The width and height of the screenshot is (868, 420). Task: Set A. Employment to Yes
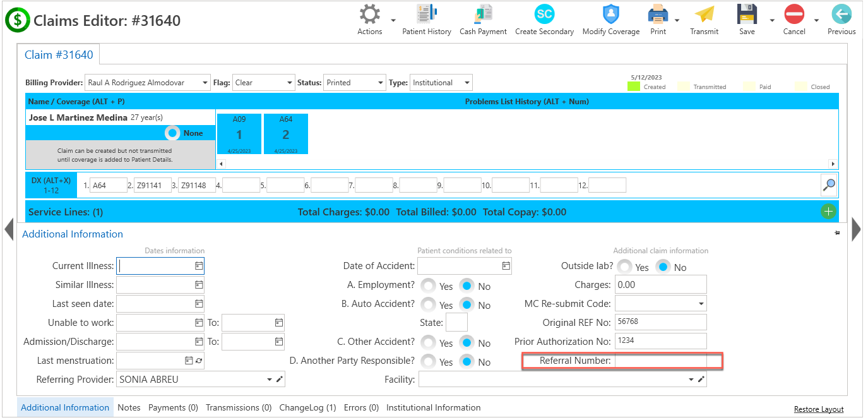click(429, 286)
